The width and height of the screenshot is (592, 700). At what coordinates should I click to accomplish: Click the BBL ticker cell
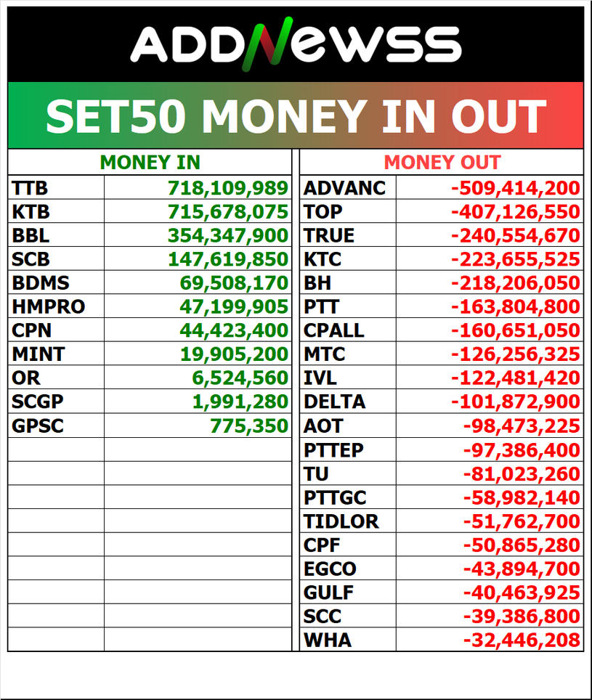pos(31,235)
